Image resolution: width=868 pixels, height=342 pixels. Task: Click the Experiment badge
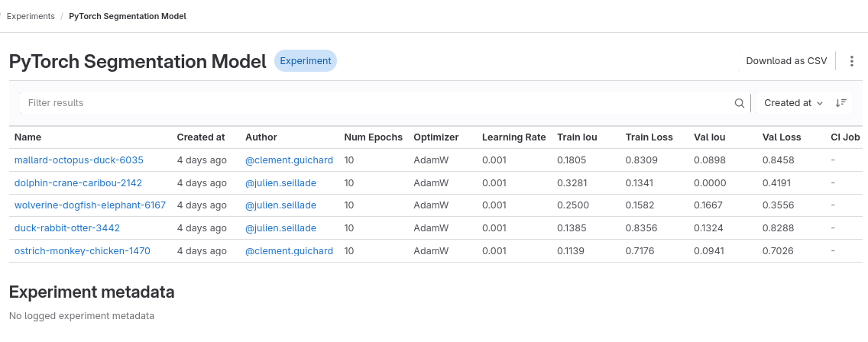point(306,61)
